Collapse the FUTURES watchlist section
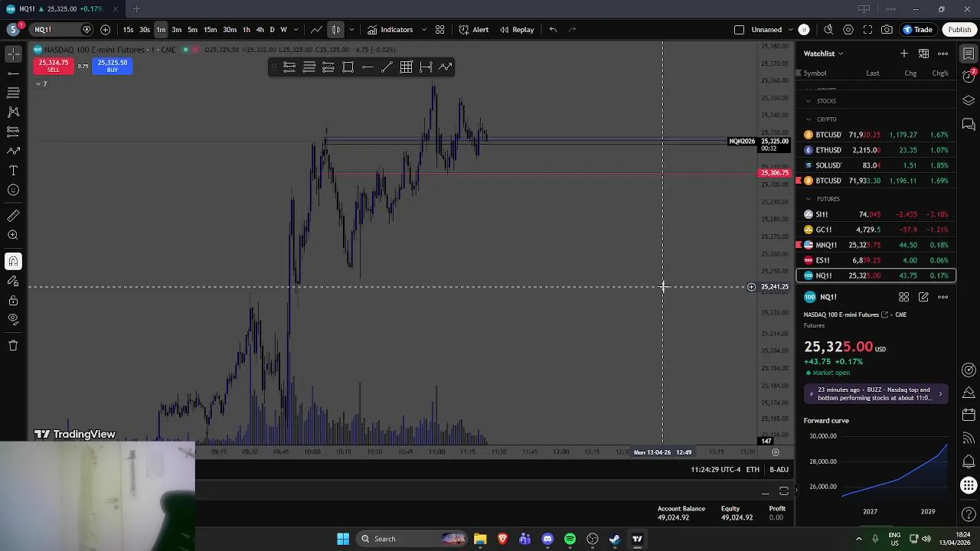The height and width of the screenshot is (551, 980). 808,199
